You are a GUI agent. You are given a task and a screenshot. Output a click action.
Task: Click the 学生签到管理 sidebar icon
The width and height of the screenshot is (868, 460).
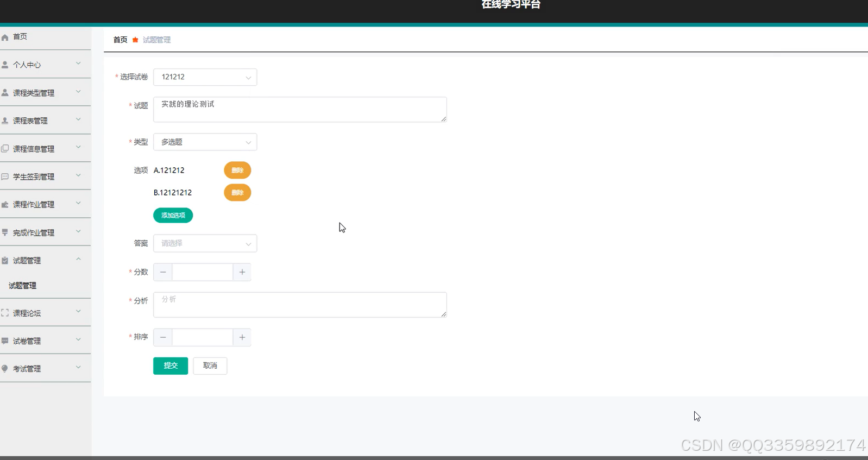(x=5, y=177)
